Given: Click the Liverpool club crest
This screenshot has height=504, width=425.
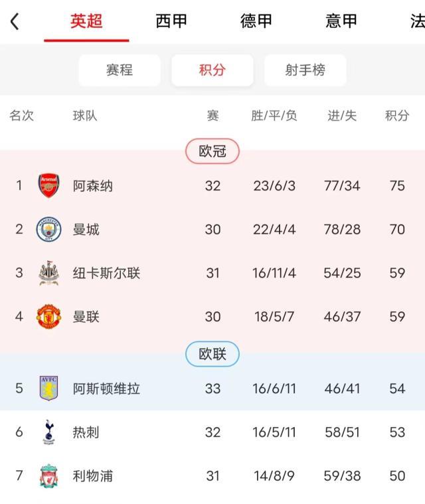Looking at the screenshot, I should point(48,476).
